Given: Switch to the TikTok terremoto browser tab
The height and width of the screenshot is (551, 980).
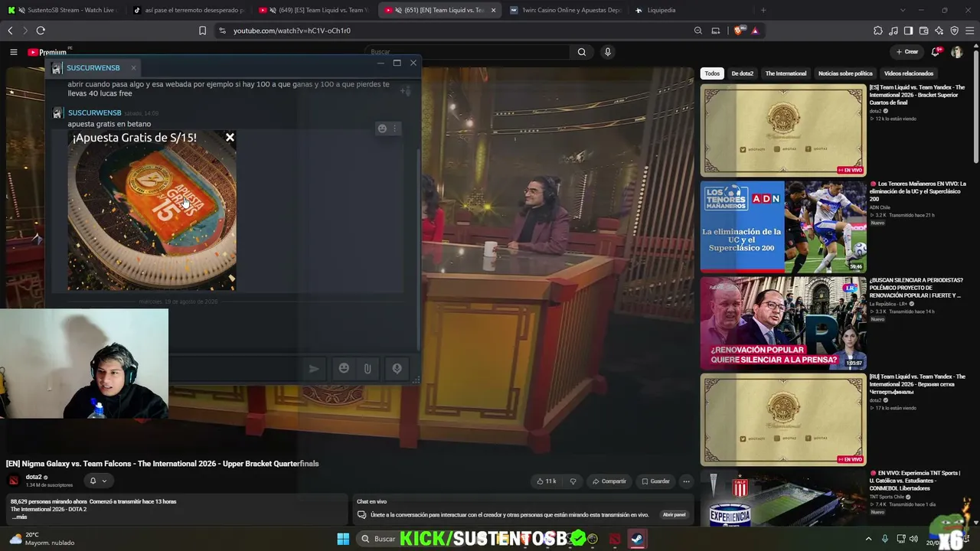Looking at the screenshot, I should 188,10.
